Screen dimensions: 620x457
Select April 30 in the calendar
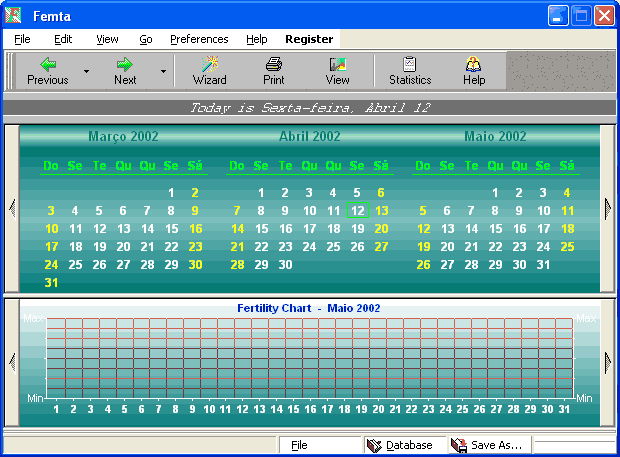[285, 264]
